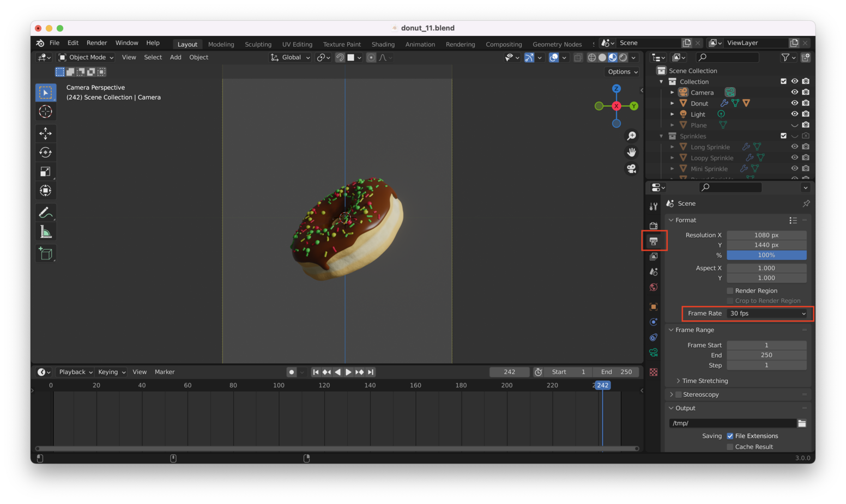Screen dimensions: 846x504
Task: Choose the Measure tool
Action: [46, 232]
